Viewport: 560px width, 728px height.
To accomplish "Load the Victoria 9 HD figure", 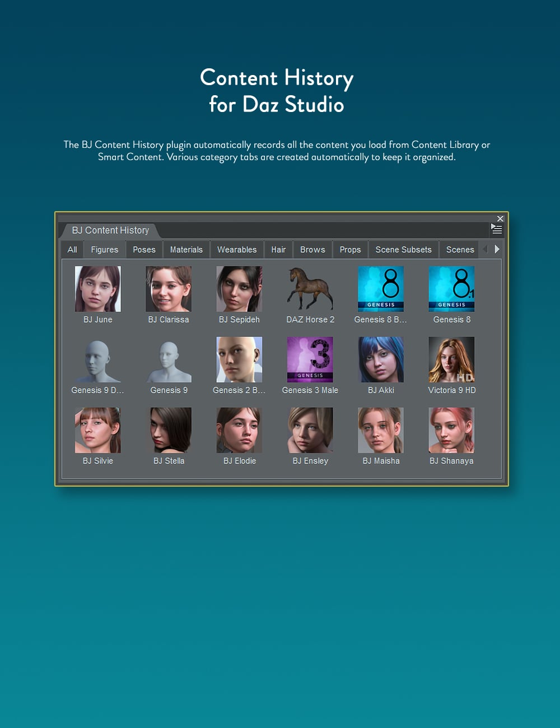I will (x=451, y=360).
